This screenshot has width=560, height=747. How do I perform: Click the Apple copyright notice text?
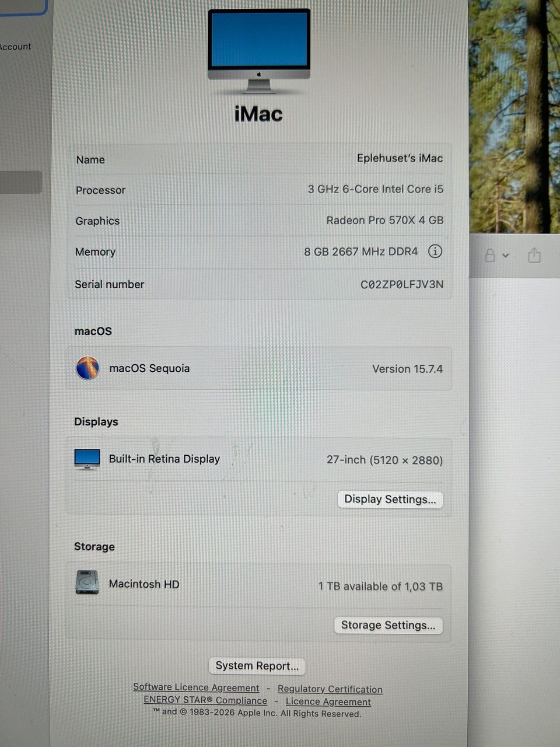point(257,713)
